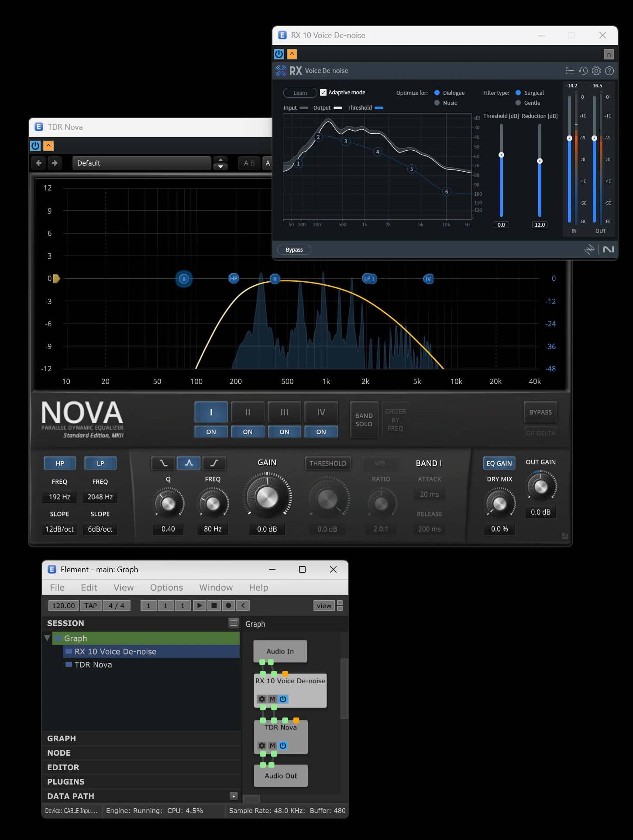Go to next preset in TDR Nova
Image resolution: width=633 pixels, height=840 pixels.
click(x=55, y=163)
